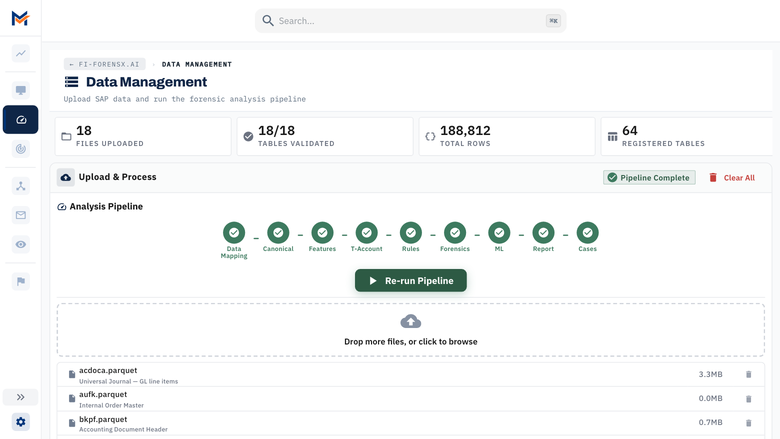Open the settings gear icon
Viewport: 780px width, 439px height.
[20, 422]
